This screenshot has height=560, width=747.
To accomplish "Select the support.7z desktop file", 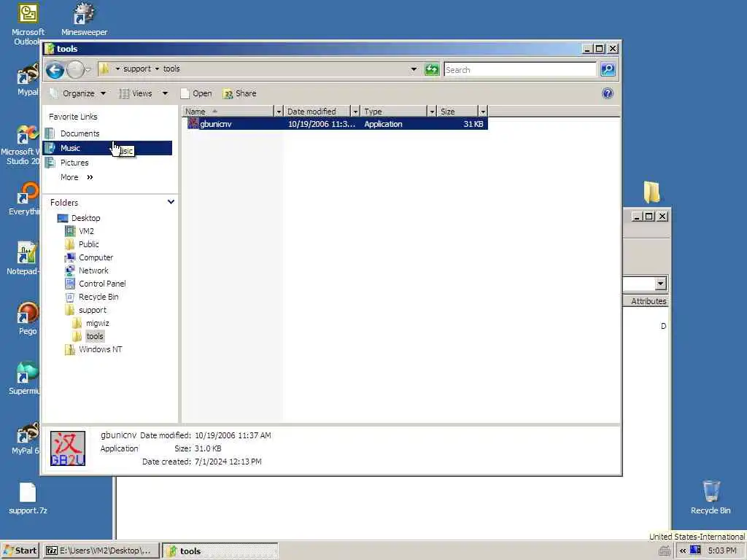I will pos(28,498).
